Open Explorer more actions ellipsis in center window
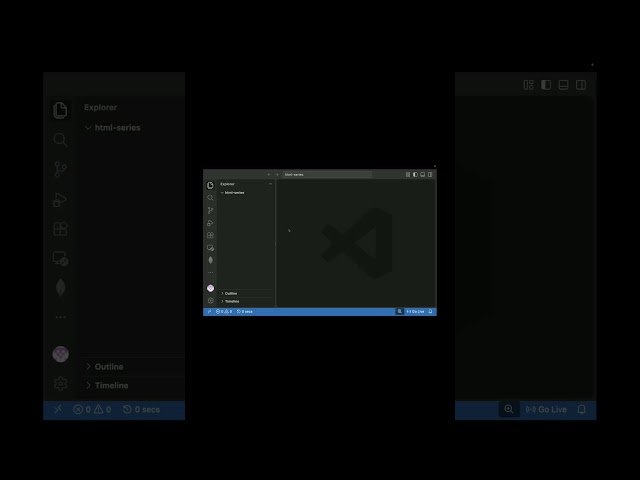The image size is (640, 480). click(270, 184)
